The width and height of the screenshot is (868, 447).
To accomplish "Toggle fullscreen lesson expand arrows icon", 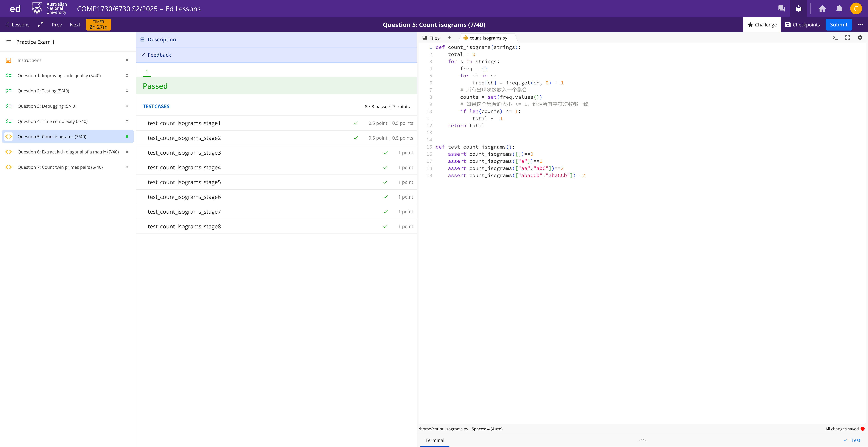I will [x=41, y=25].
